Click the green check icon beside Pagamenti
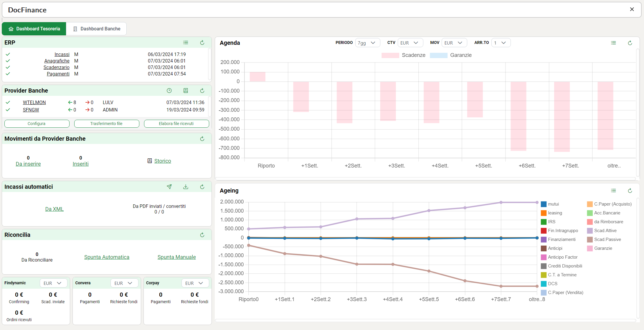The height and width of the screenshot is (330, 644). click(8, 74)
